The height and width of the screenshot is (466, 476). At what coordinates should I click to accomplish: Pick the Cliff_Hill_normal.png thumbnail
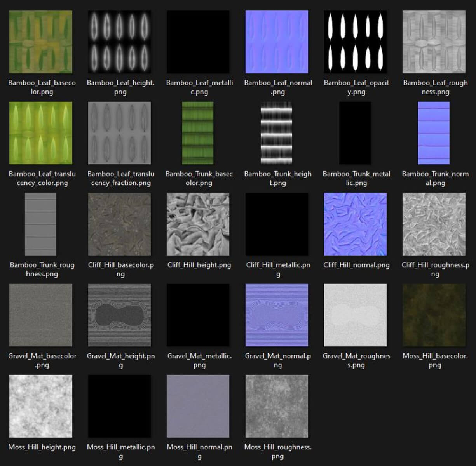(355, 224)
